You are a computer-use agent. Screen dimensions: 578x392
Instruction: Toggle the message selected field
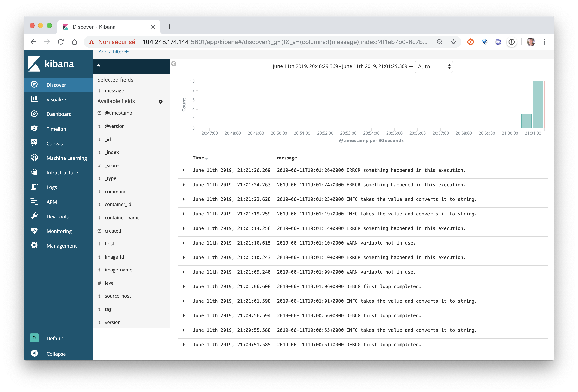point(114,91)
